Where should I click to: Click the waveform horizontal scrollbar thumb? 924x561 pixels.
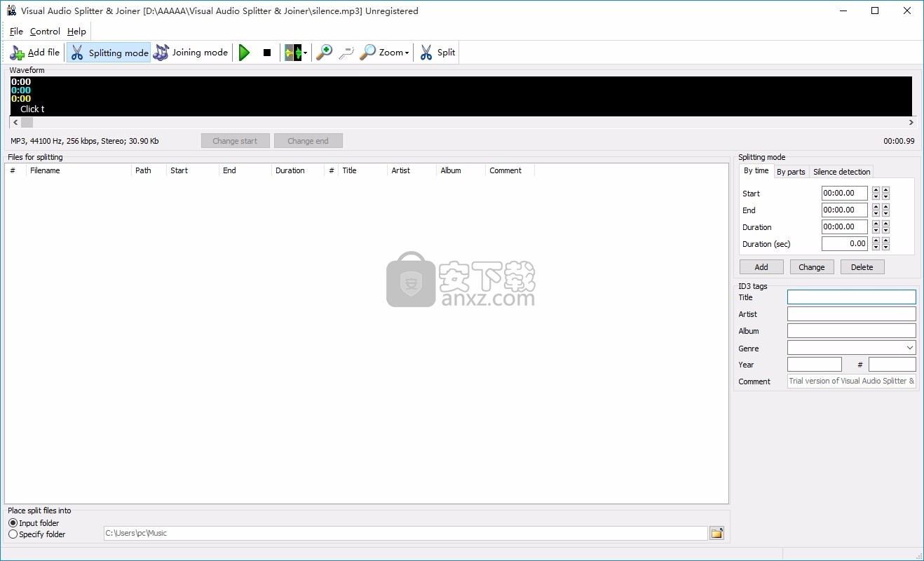(27, 122)
